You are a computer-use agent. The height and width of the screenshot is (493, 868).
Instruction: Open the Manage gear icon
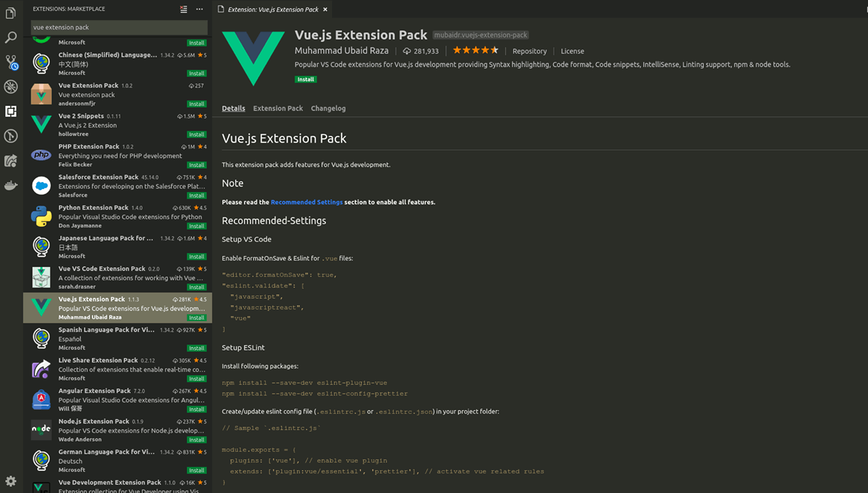pyautogui.click(x=10, y=481)
